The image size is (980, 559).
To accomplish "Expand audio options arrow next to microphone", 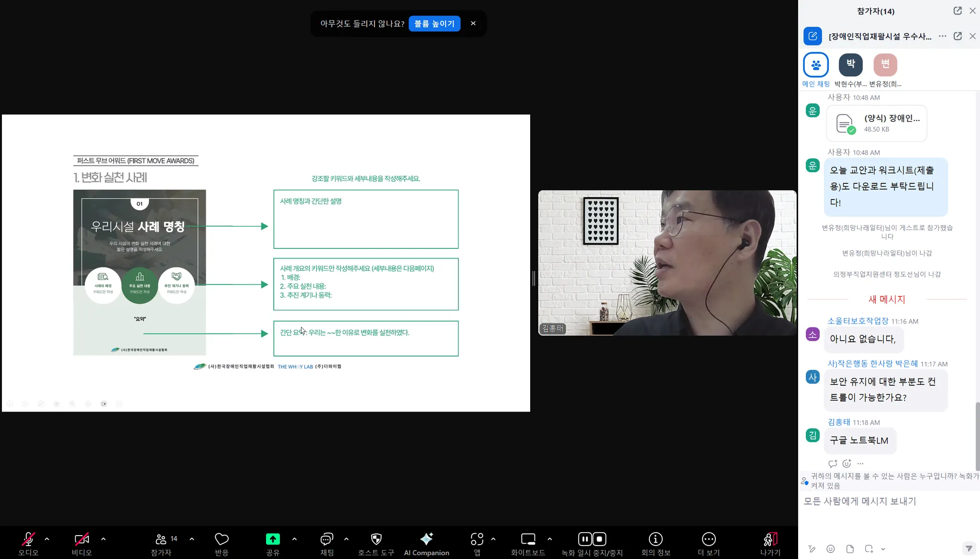I will (47, 539).
